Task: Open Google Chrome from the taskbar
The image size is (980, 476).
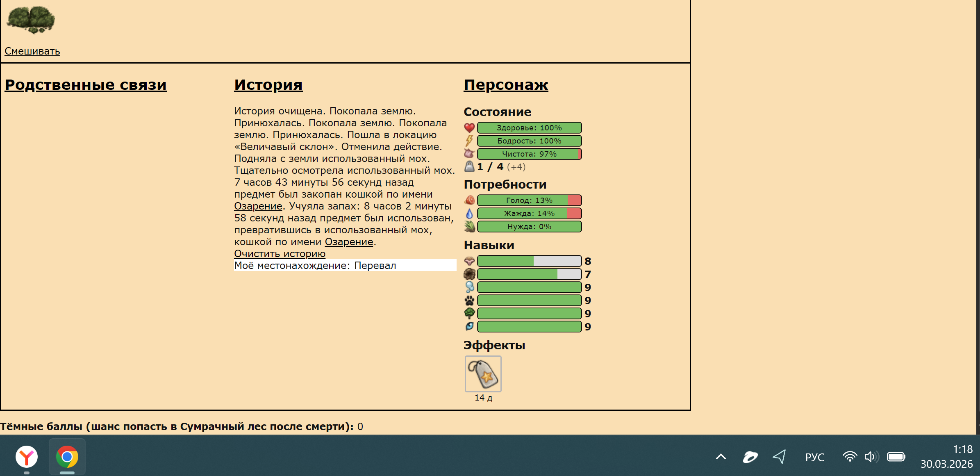Action: (67, 457)
